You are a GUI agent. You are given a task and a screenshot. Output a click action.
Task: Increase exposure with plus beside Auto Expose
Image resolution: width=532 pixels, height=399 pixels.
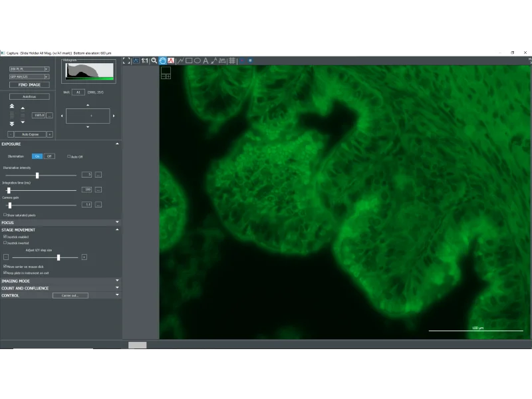pos(49,134)
